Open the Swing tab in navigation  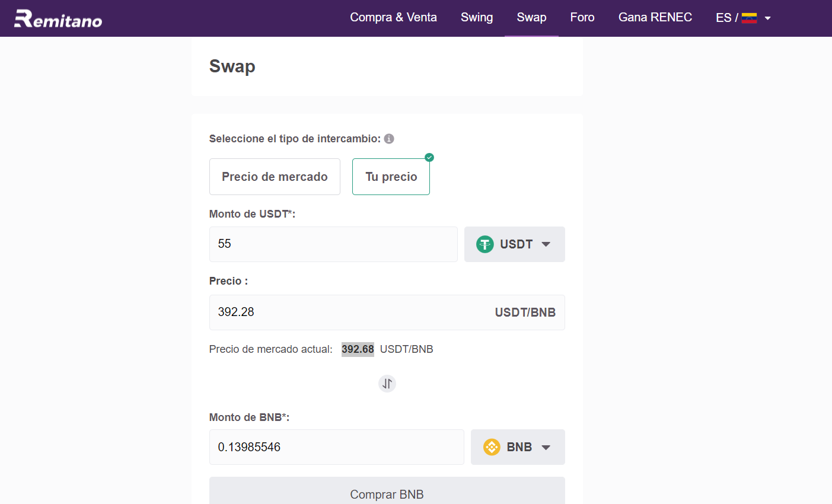[x=477, y=18]
